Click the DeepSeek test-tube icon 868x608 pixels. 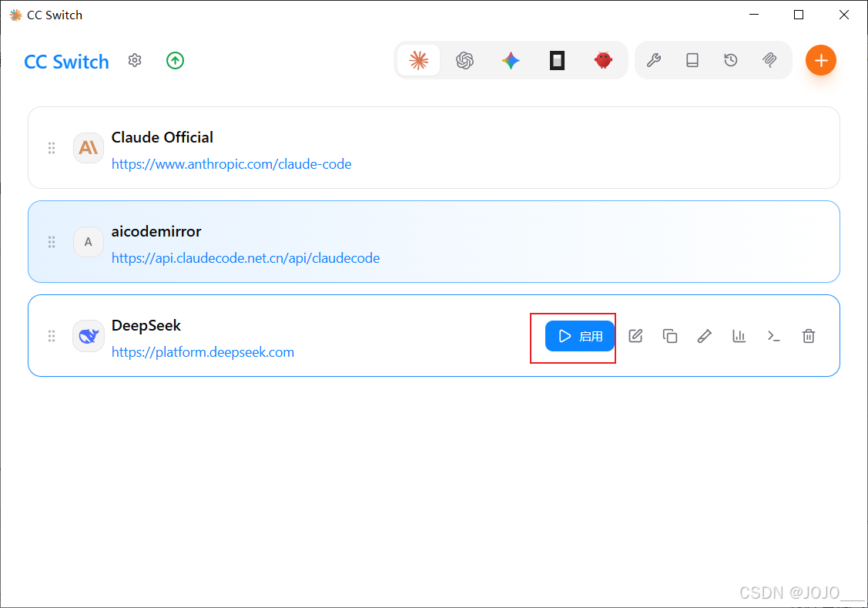click(704, 336)
